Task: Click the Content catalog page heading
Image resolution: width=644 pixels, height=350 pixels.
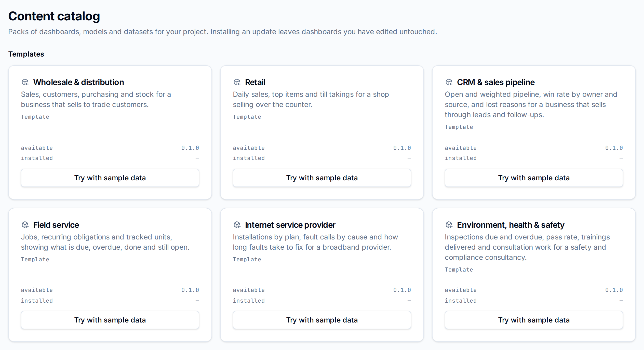Action: click(x=54, y=16)
